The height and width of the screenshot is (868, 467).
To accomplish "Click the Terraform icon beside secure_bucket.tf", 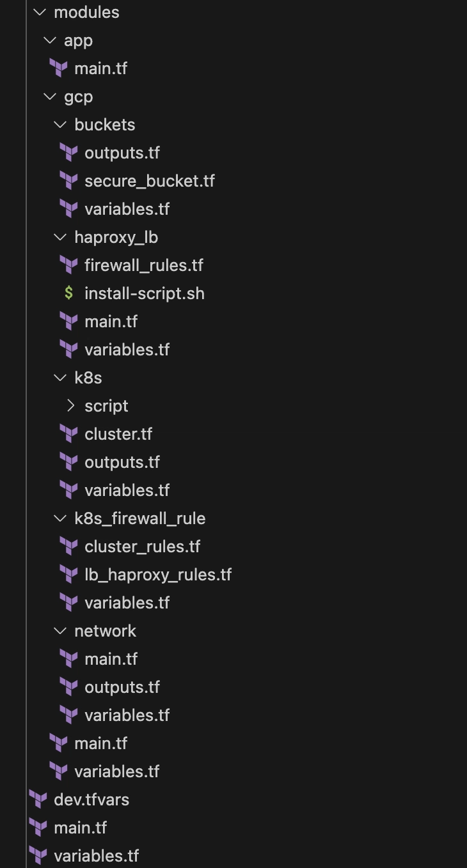I will (x=68, y=181).
